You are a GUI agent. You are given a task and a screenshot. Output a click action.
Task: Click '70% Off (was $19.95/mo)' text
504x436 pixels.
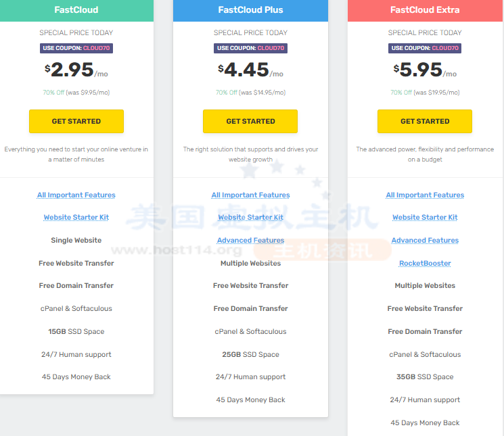[x=425, y=93]
